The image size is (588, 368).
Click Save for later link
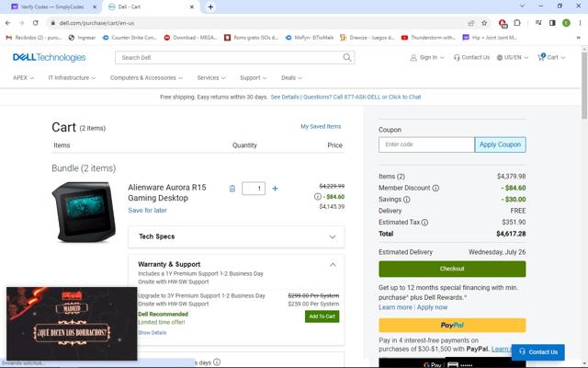click(147, 211)
